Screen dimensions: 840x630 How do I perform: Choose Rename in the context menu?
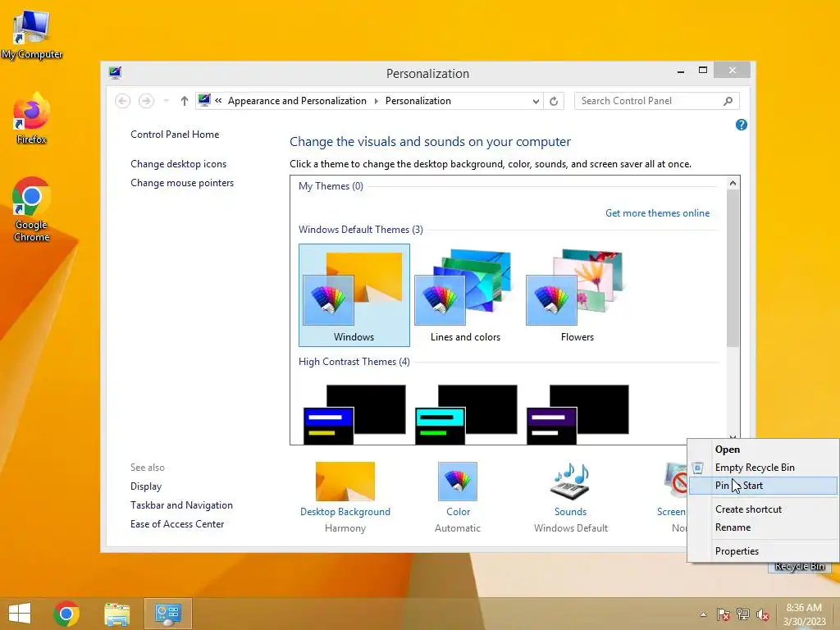pyautogui.click(x=763, y=527)
